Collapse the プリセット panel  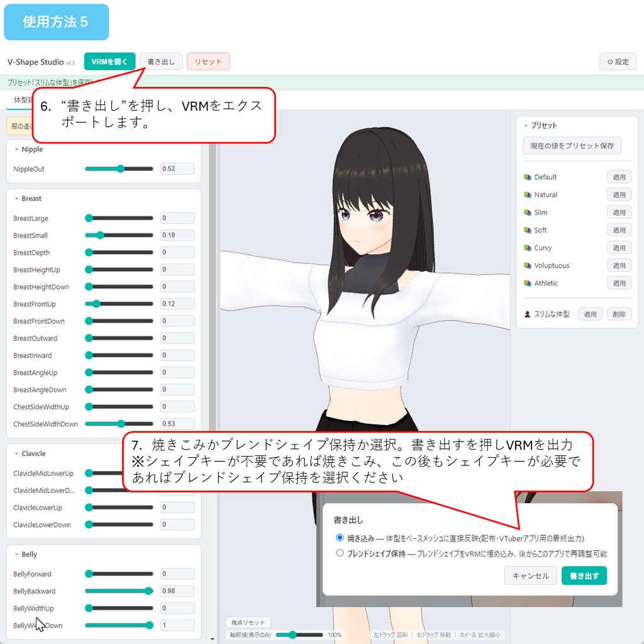pos(526,125)
